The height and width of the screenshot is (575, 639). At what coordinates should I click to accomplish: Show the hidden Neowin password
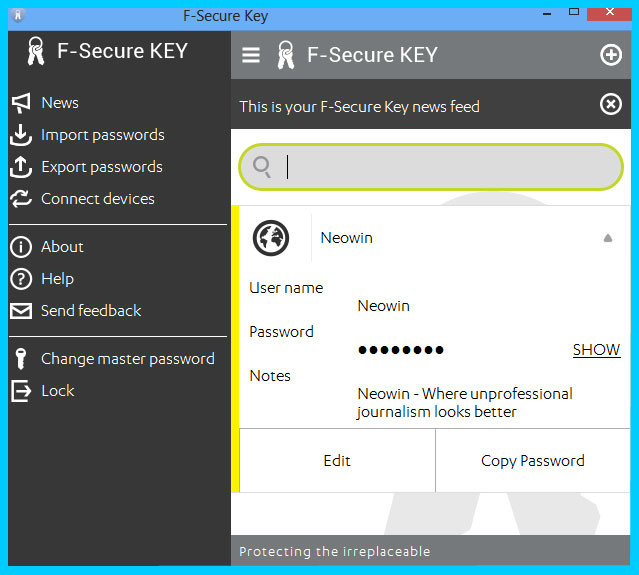coord(596,350)
